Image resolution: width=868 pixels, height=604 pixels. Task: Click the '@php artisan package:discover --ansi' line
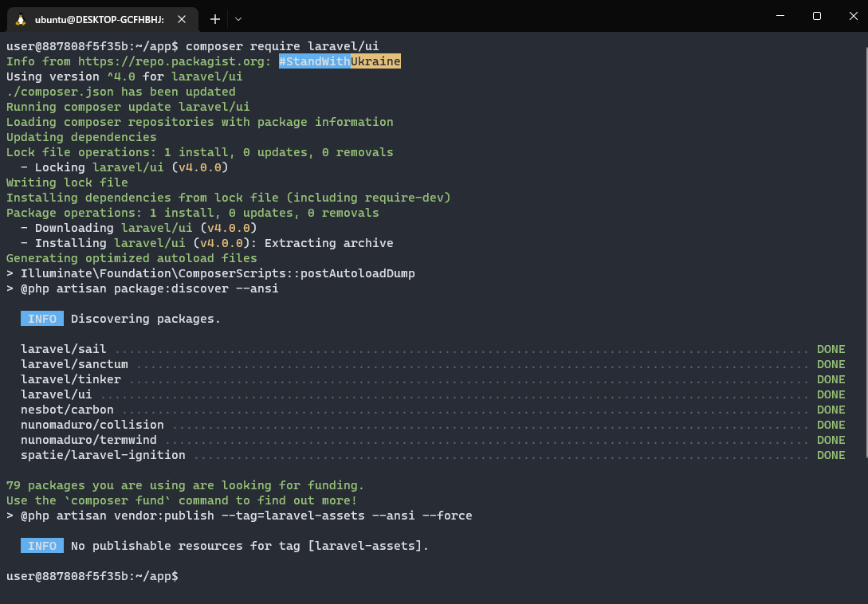(x=142, y=288)
